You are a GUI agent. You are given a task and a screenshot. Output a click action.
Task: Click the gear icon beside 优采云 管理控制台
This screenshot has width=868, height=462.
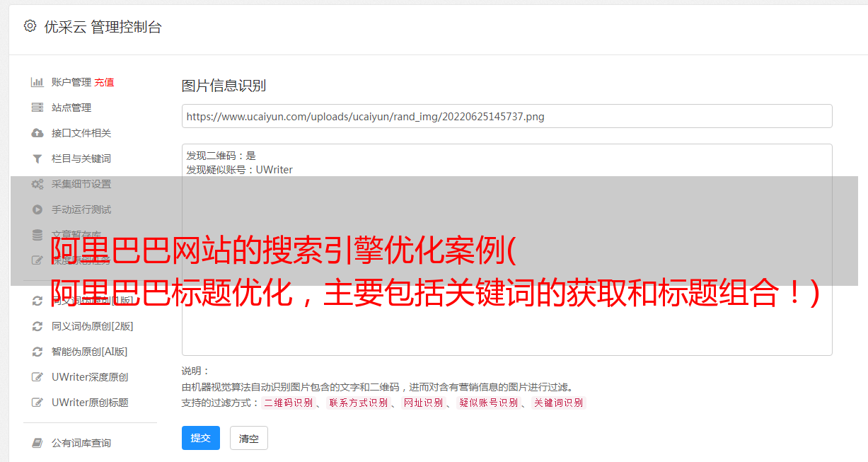point(30,26)
